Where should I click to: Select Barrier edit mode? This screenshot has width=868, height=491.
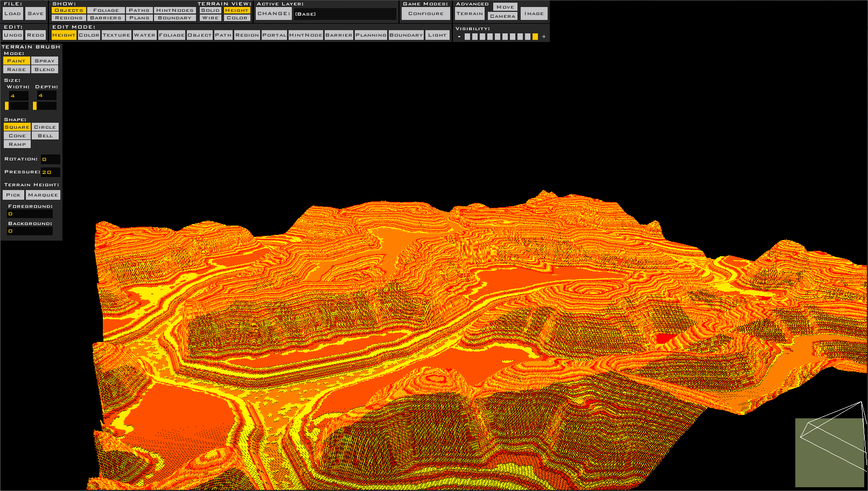[339, 35]
